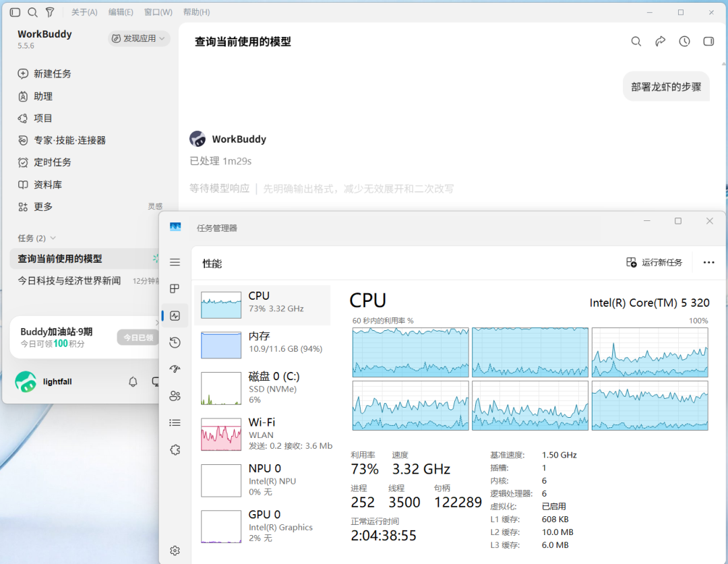728x564 pixels.
Task: Open Services icon in Task Manager sidebar
Action: click(175, 449)
